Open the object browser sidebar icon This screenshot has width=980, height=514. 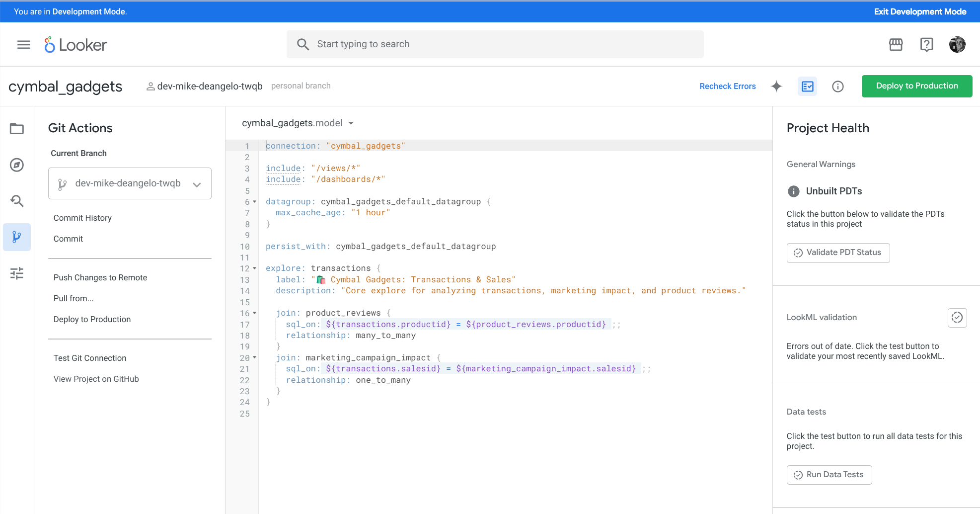(x=16, y=165)
